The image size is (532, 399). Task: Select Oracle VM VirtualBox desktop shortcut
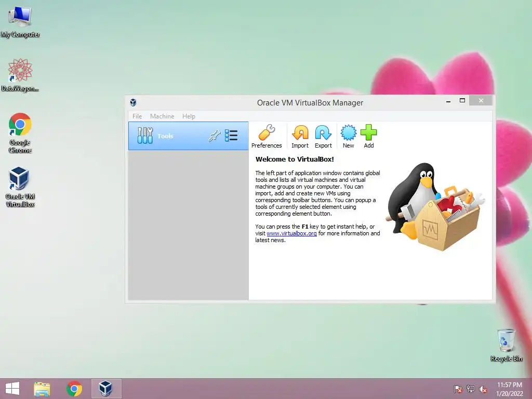[20, 187]
